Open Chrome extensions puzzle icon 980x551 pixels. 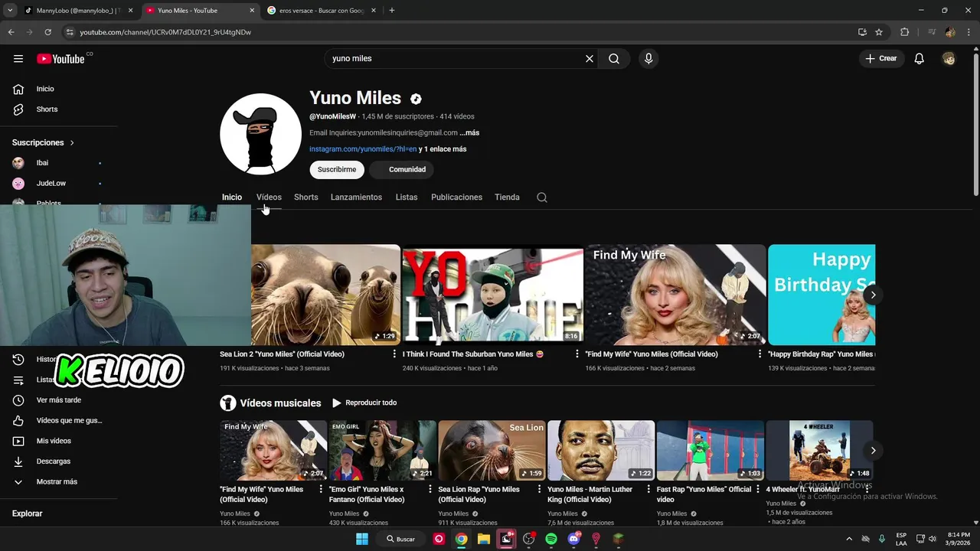(x=905, y=32)
